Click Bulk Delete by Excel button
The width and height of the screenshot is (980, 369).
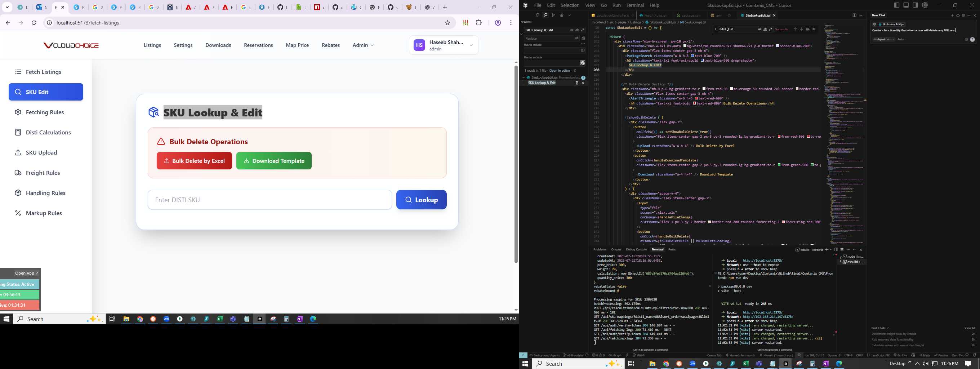195,161
